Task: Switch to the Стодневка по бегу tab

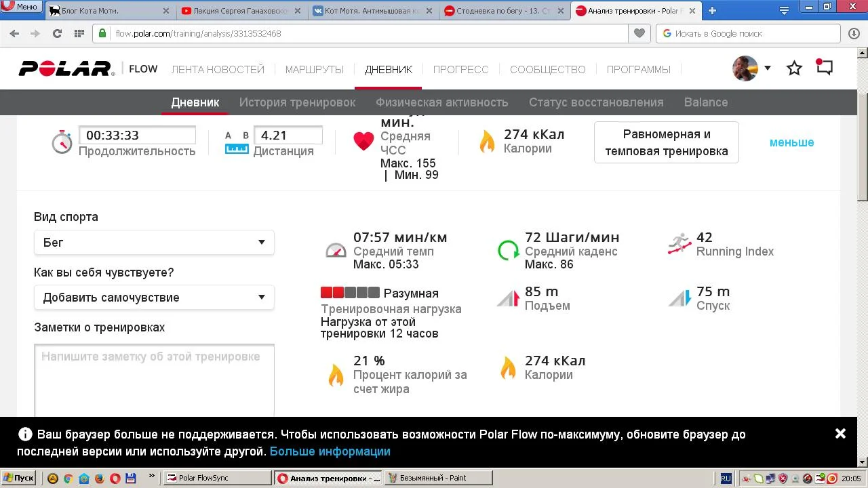Action: pyautogui.click(x=504, y=11)
